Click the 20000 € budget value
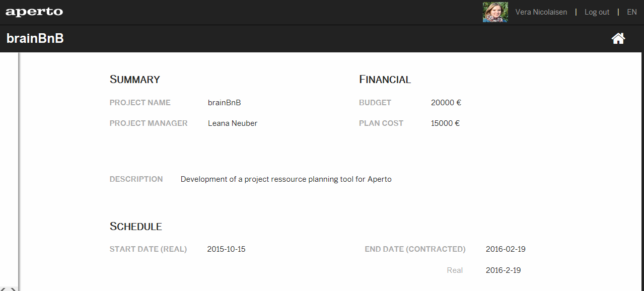The image size is (644, 291). click(446, 103)
